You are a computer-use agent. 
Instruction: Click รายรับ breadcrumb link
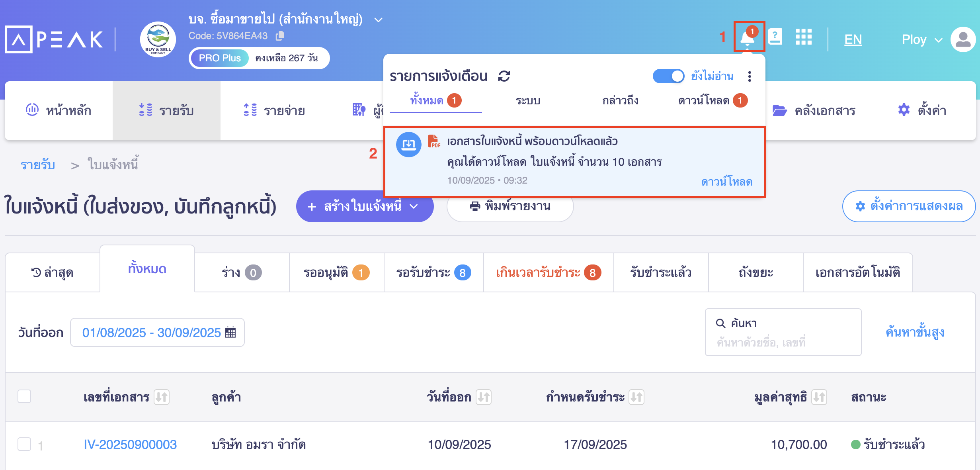(x=38, y=165)
